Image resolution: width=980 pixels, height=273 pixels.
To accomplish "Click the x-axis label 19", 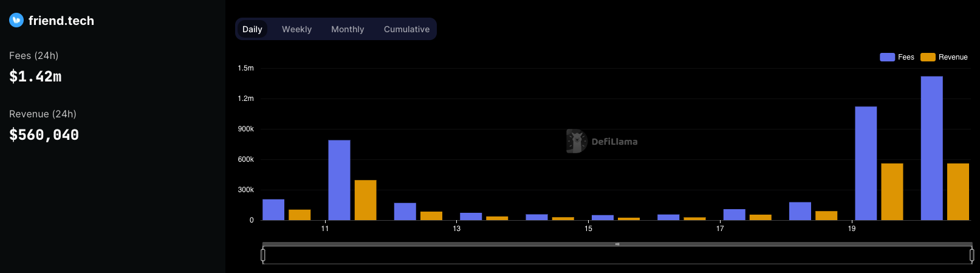I will coord(852,229).
